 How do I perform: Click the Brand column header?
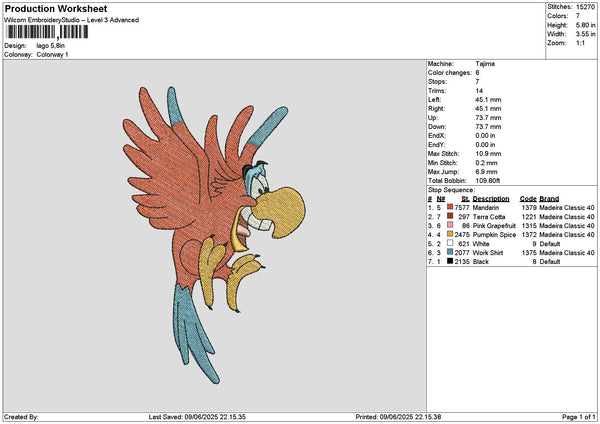pos(549,198)
